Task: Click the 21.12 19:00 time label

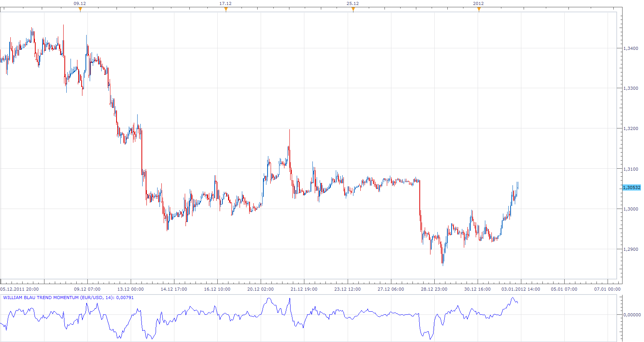Action: click(x=304, y=289)
